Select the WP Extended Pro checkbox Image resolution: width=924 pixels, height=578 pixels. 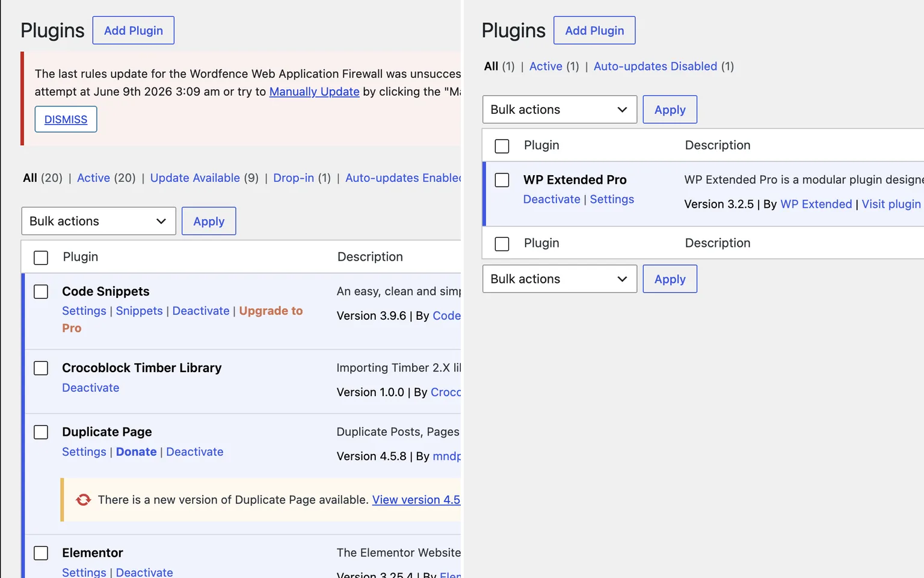[502, 180]
